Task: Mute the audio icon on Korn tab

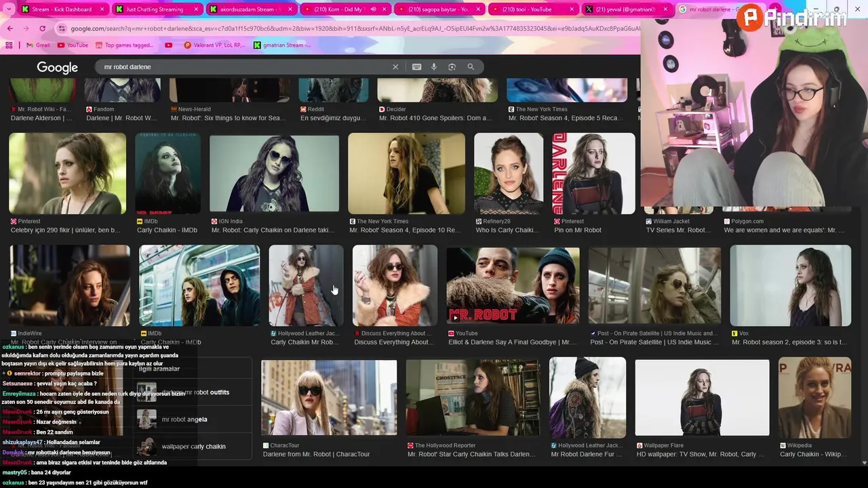Action: coord(372,9)
